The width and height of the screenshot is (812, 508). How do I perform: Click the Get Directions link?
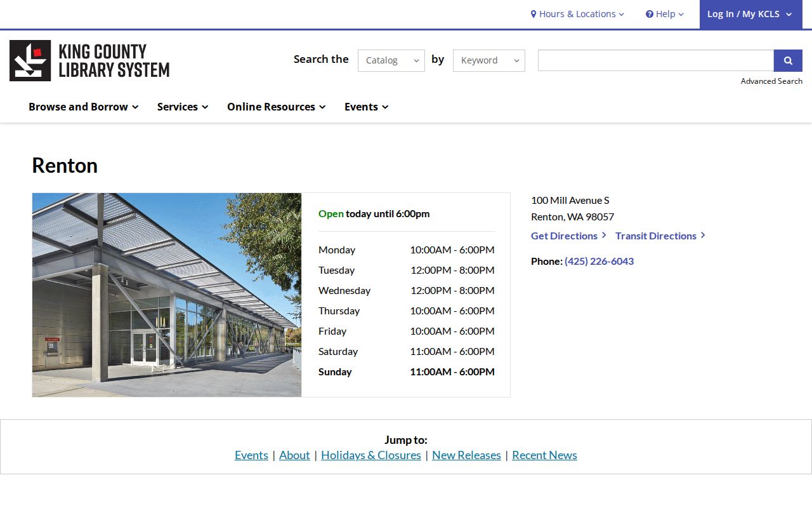[569, 236]
